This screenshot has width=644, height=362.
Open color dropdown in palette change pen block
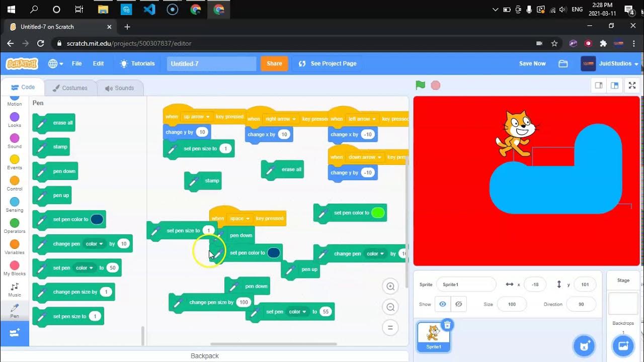pyautogui.click(x=94, y=244)
